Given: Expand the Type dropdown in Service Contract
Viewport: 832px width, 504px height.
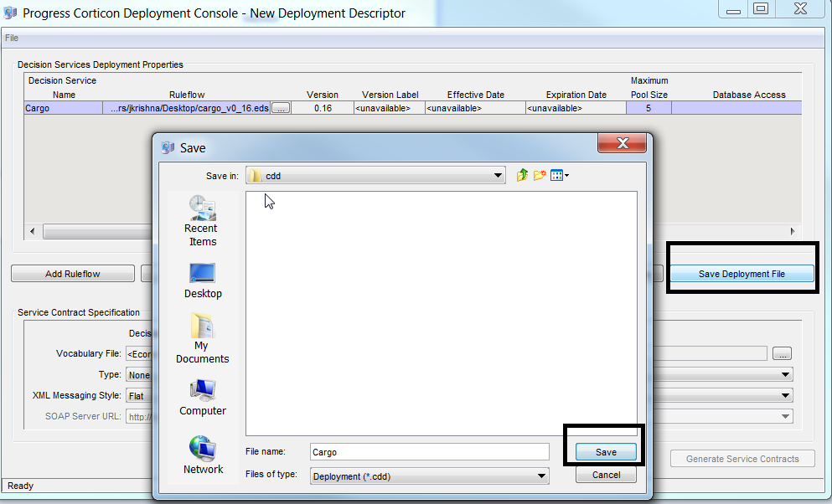Looking at the screenshot, I should 785,374.
